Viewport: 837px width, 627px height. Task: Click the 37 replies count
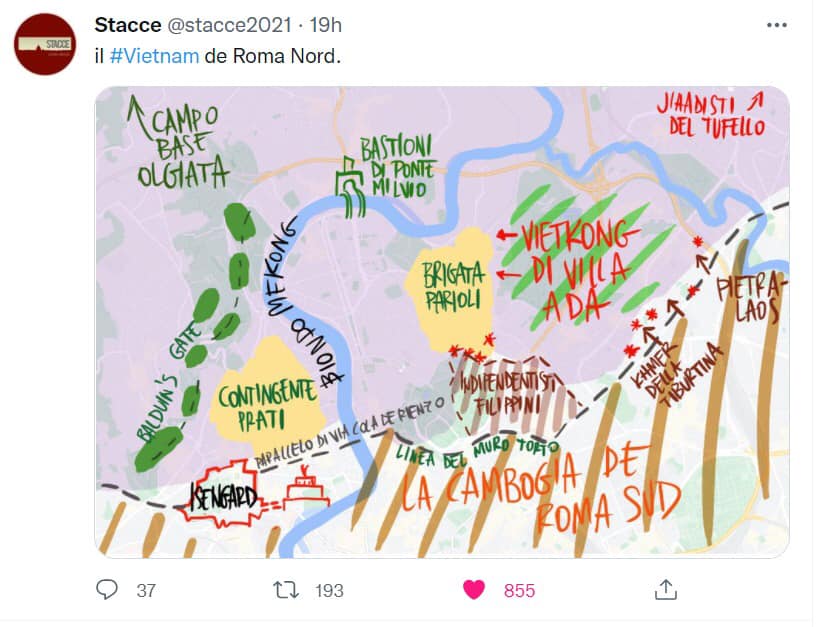click(146, 591)
